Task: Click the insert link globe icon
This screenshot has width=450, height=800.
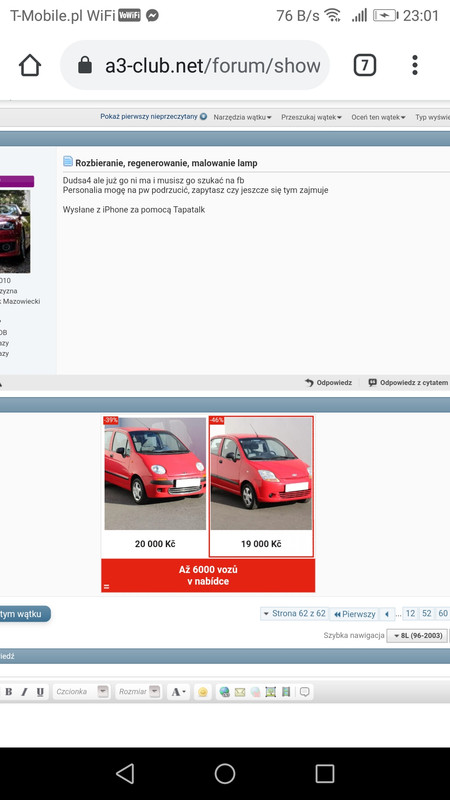Action: 224,692
